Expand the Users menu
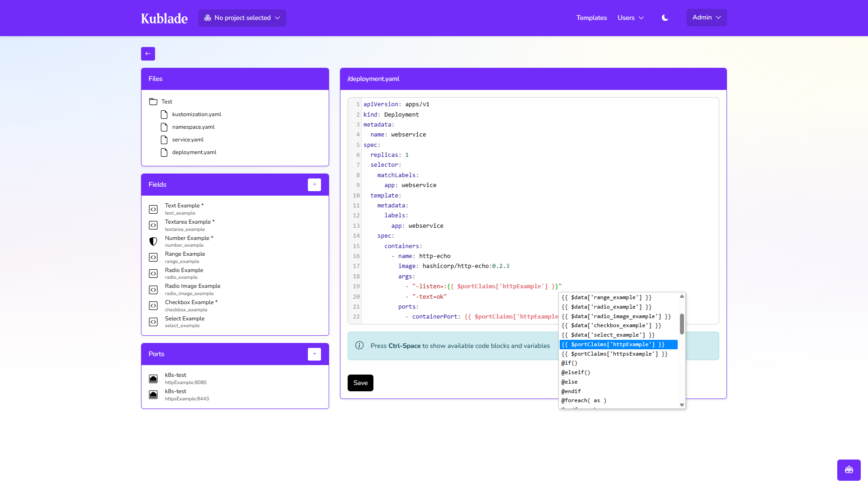The width and height of the screenshot is (868, 488). [x=631, y=18]
